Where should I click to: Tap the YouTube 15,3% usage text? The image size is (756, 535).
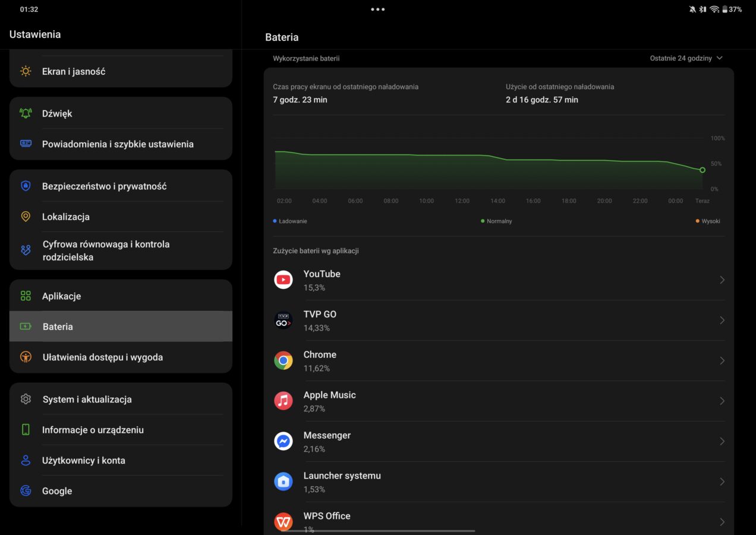point(314,288)
